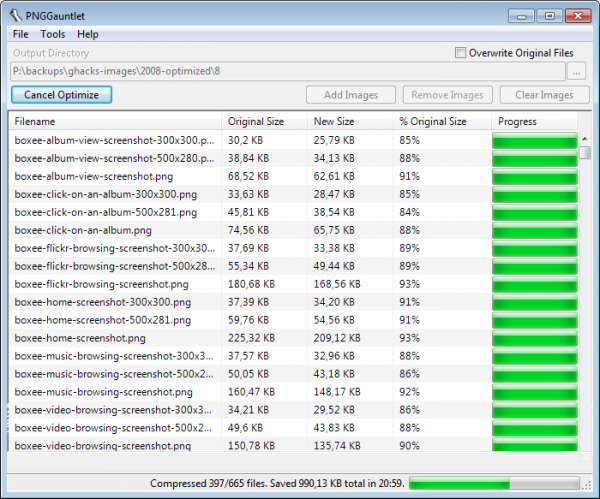Click the Add Images button

coord(350,95)
